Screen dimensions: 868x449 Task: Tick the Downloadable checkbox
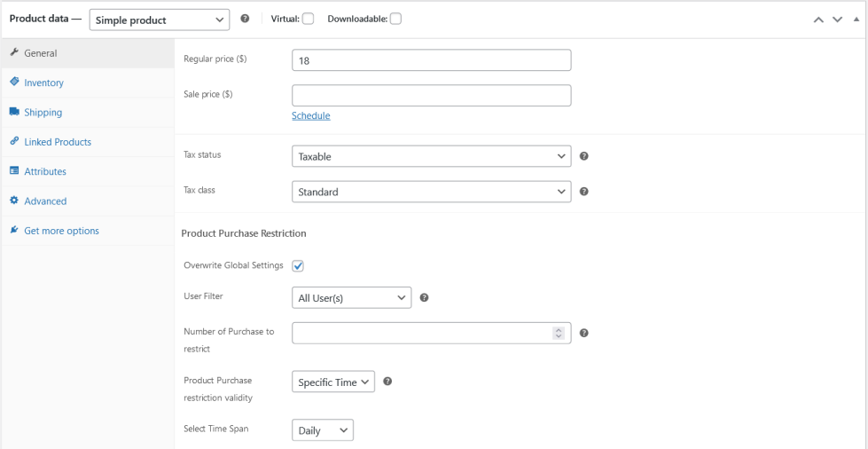395,20
